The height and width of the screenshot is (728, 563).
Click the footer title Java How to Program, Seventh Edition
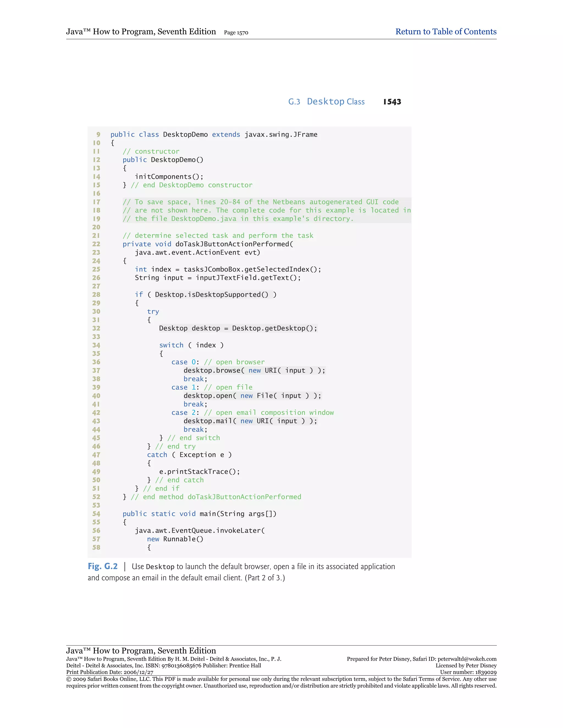click(141, 650)
